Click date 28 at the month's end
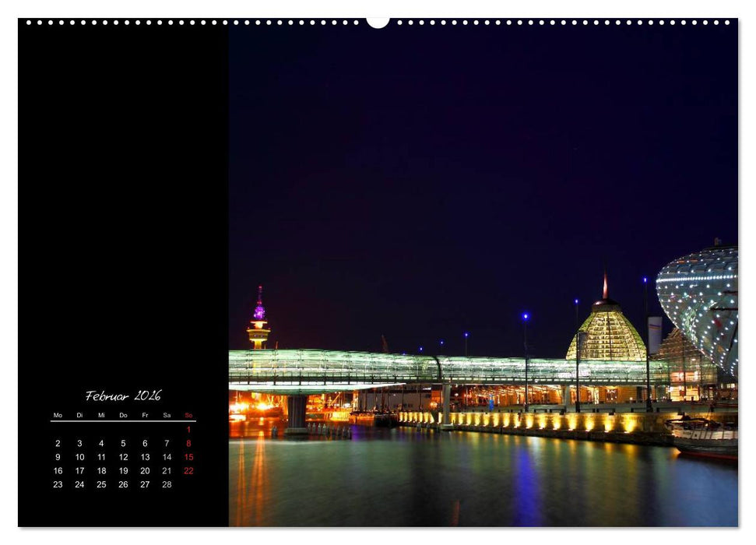 (166, 483)
